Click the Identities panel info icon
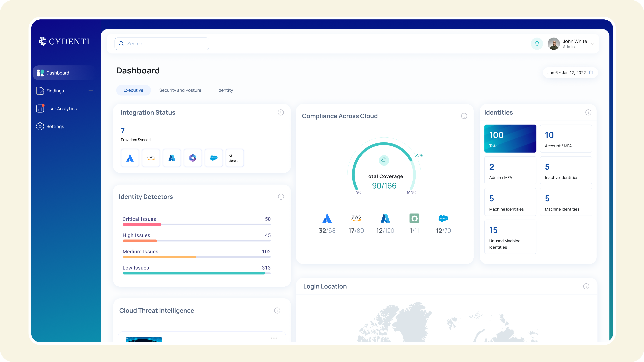644x362 pixels. point(588,112)
